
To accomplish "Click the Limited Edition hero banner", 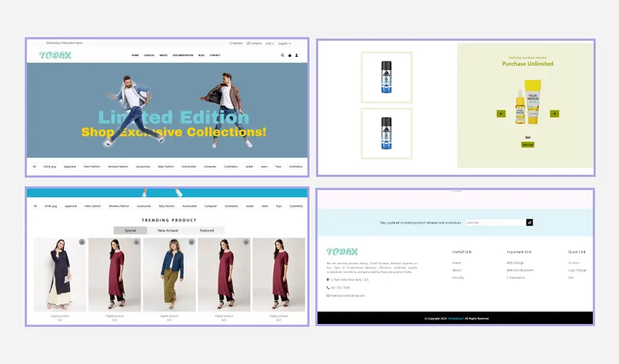I will pos(167,110).
